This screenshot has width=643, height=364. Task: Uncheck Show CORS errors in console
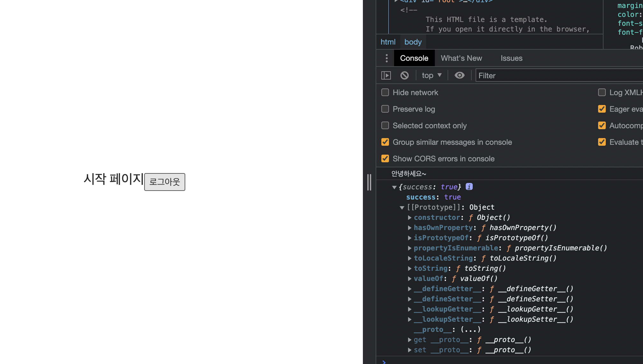385,159
